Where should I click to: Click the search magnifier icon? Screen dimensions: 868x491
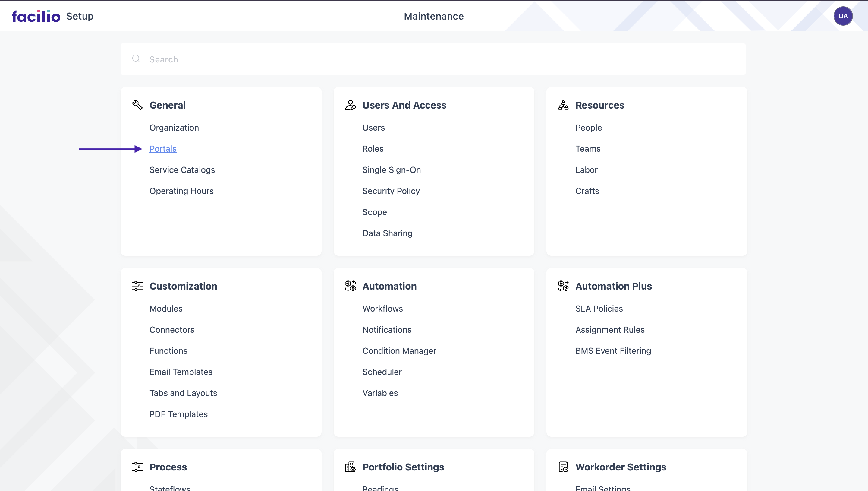136,59
